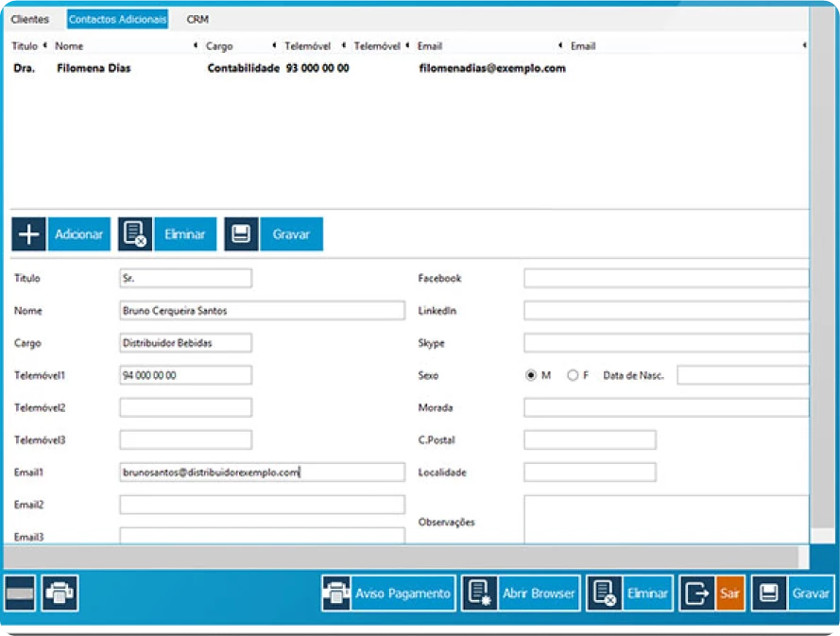Image resolution: width=840 pixels, height=636 pixels.
Task: Select the F radio button for Sexo
Action: (x=573, y=375)
